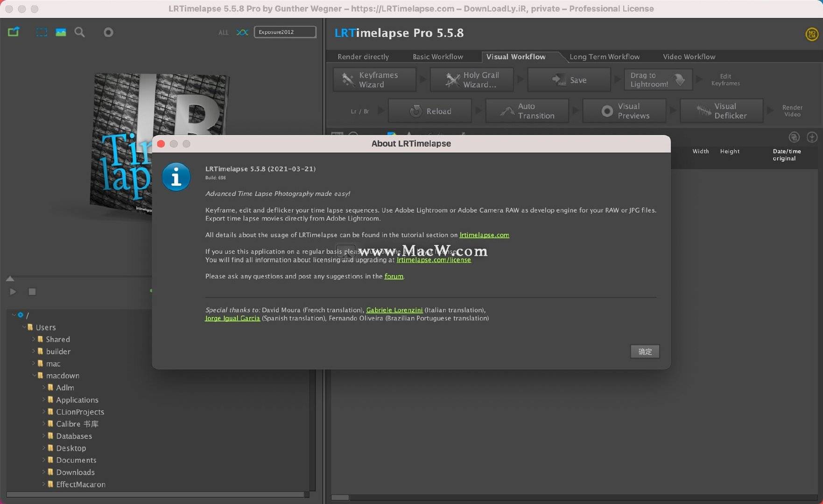Click the copy icon above the table

click(x=794, y=137)
